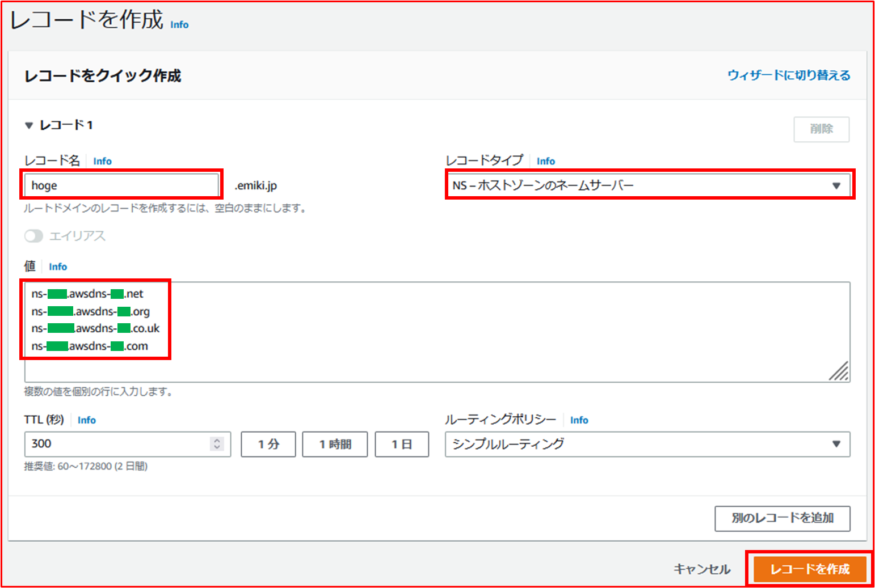Set TTL with the 1時間 button
Screen dimensions: 875x588
point(335,444)
